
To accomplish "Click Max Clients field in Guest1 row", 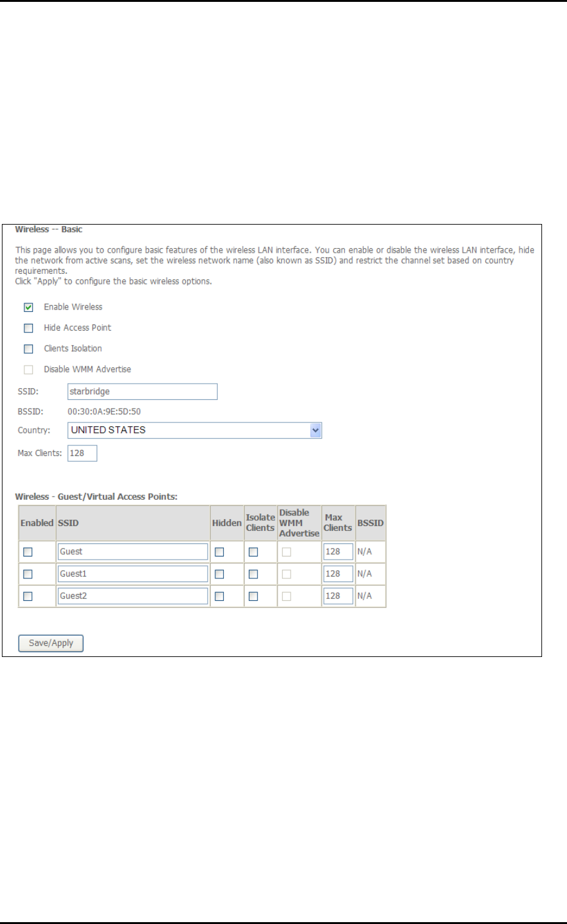I will pos(338,574).
